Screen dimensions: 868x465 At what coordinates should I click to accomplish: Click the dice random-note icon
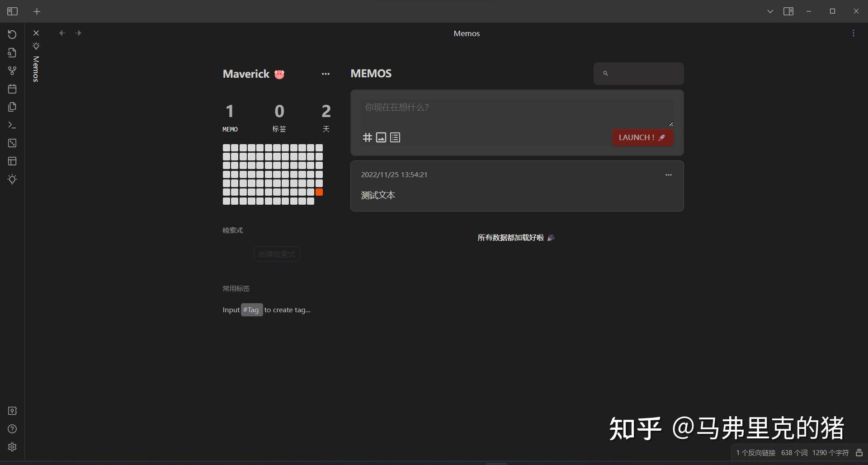pyautogui.click(x=12, y=143)
